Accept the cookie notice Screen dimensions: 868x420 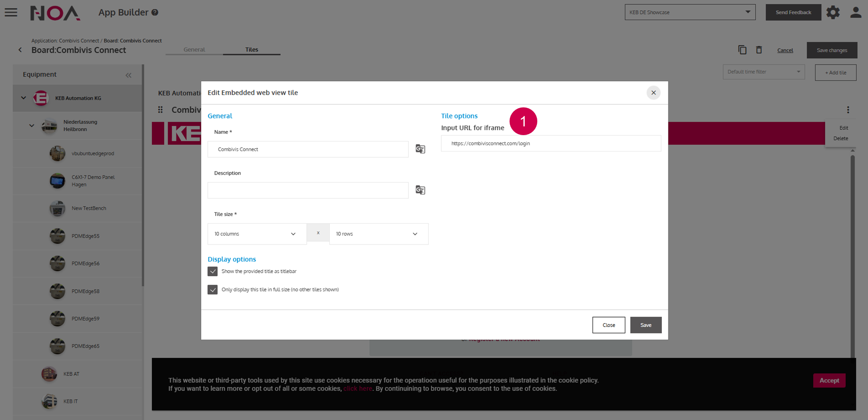(829, 380)
